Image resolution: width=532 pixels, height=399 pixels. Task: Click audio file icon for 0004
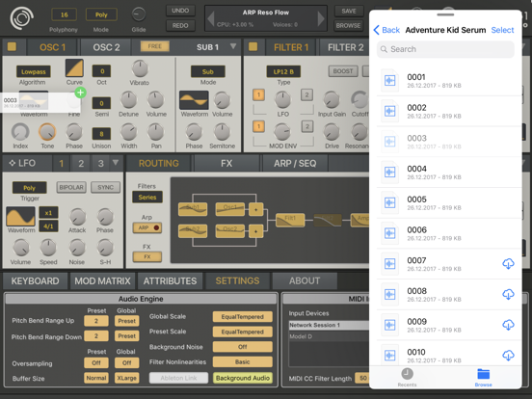click(x=389, y=172)
